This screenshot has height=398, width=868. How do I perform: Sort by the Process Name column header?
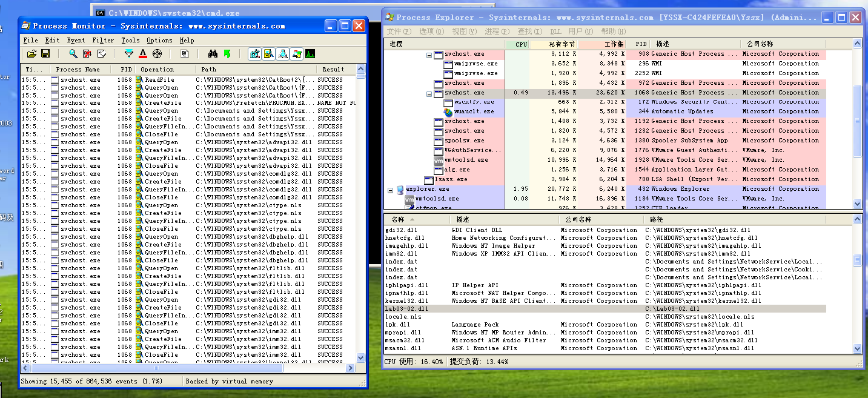tap(78, 69)
